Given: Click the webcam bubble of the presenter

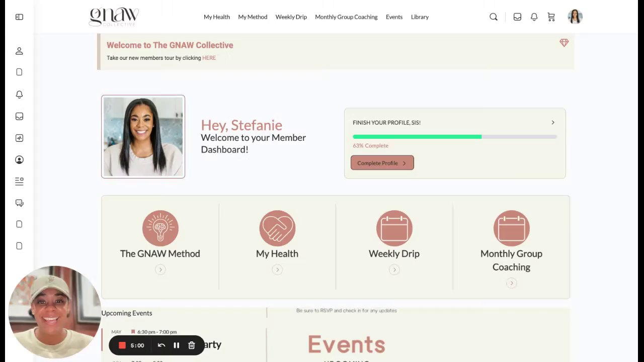Looking at the screenshot, I should tap(54, 312).
